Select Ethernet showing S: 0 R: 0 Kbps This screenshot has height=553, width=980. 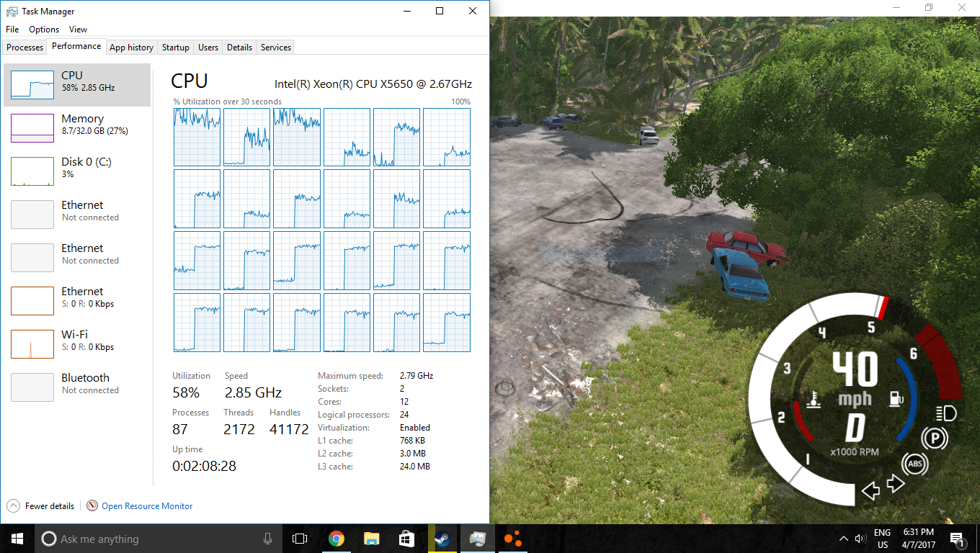click(x=77, y=301)
